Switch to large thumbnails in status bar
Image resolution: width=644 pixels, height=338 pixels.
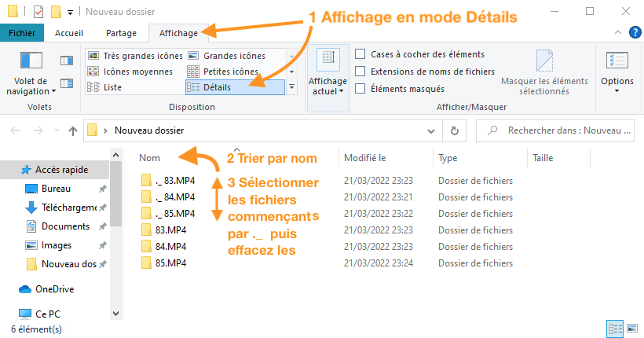click(632, 329)
